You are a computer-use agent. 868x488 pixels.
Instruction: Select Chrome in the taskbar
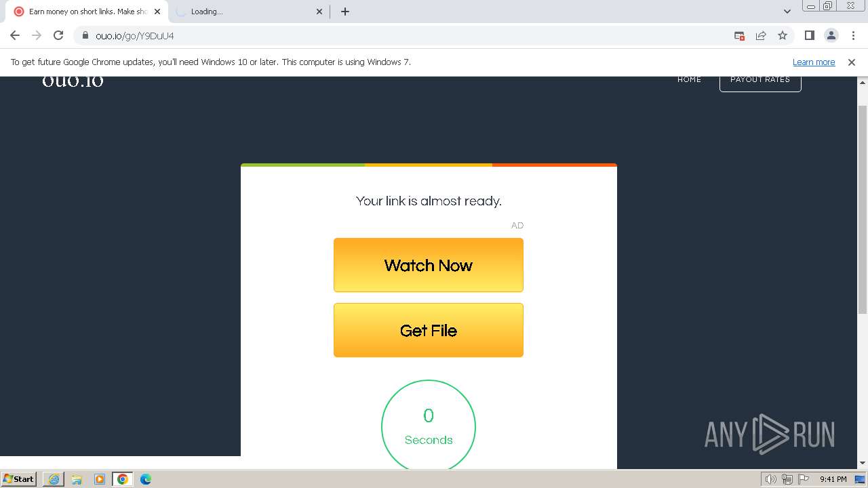tap(123, 479)
